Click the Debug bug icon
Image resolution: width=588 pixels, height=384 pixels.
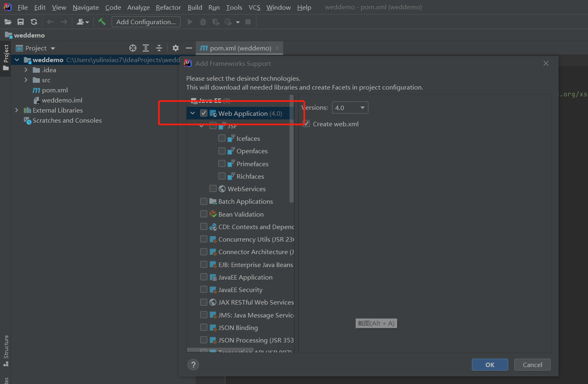(x=203, y=22)
